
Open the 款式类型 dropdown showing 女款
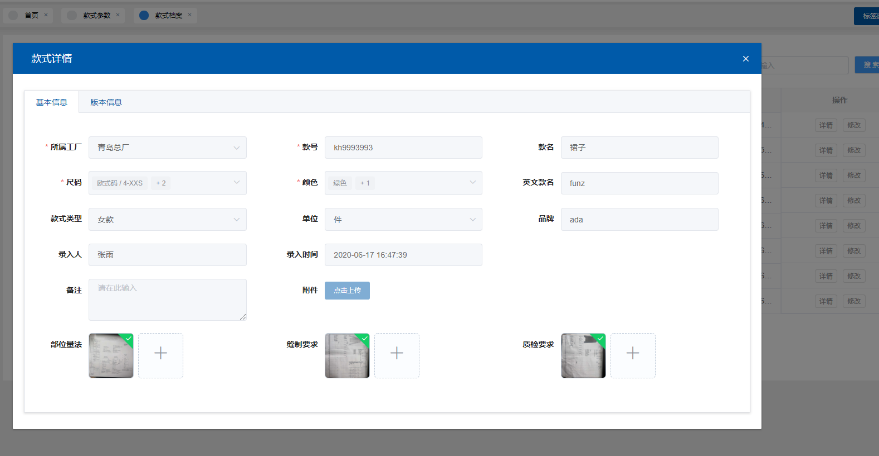tap(167, 219)
